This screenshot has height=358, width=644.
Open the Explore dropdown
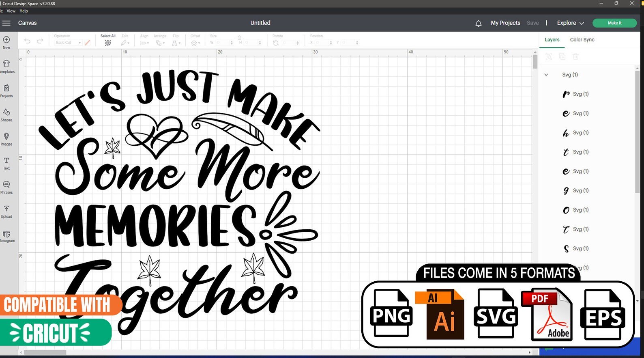point(570,23)
